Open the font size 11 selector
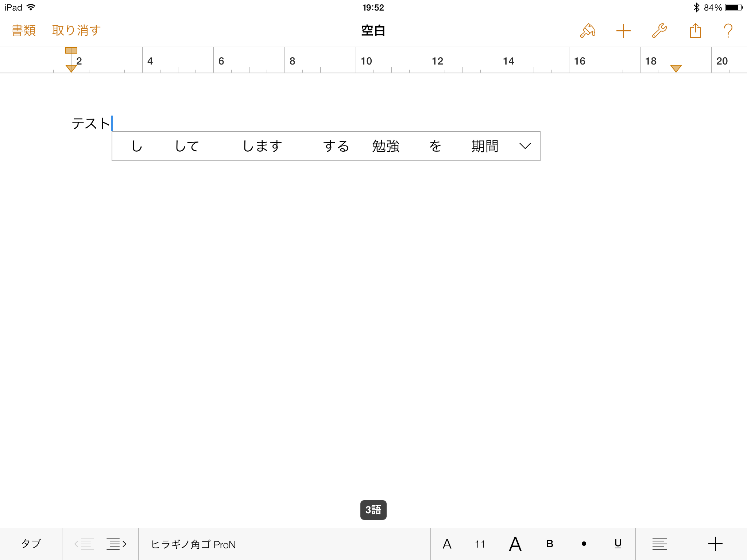The height and width of the screenshot is (560, 747). tap(480, 544)
